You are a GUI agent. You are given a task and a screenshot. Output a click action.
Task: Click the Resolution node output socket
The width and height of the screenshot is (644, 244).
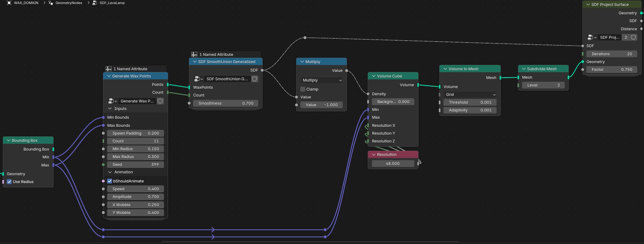[418, 163]
